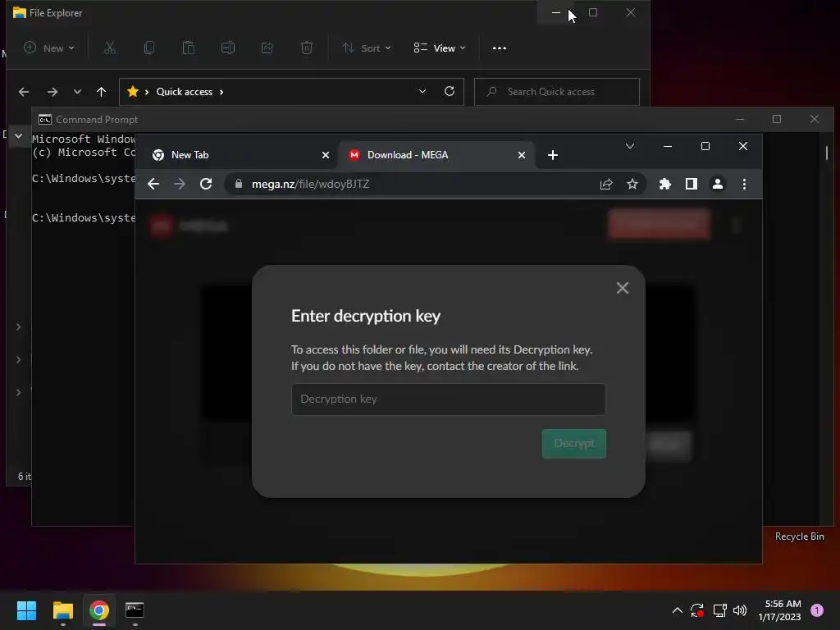Open Chrome side panel icon
This screenshot has width=840, height=630.
pos(691,185)
